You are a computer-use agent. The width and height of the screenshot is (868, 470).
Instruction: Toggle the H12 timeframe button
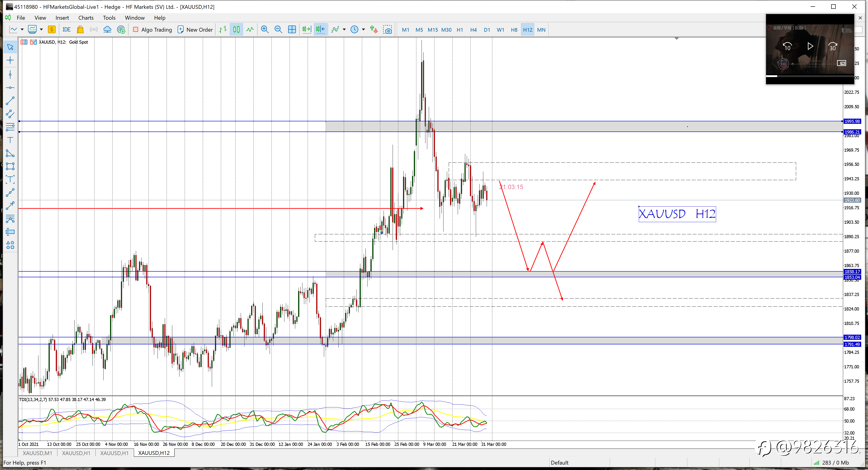527,30
